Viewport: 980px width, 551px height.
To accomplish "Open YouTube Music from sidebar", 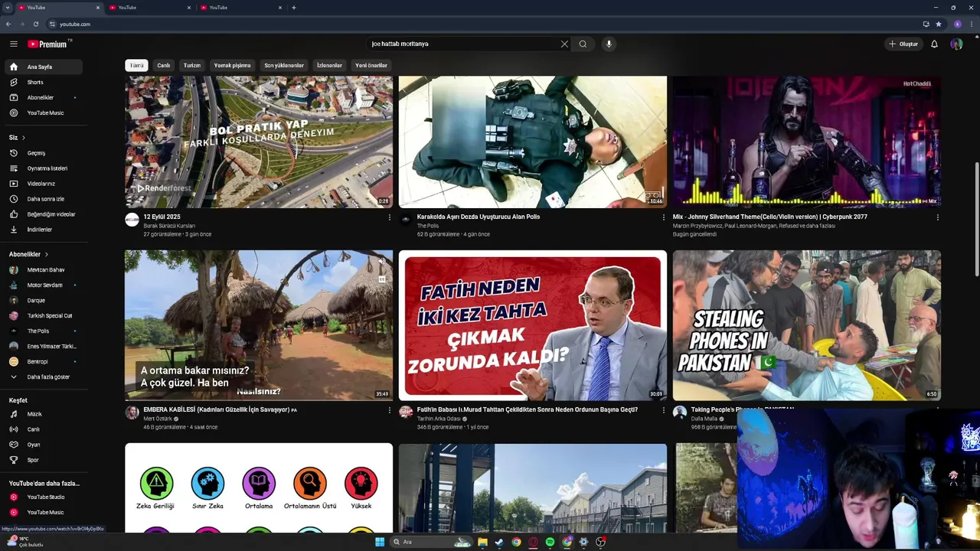I will click(x=43, y=112).
